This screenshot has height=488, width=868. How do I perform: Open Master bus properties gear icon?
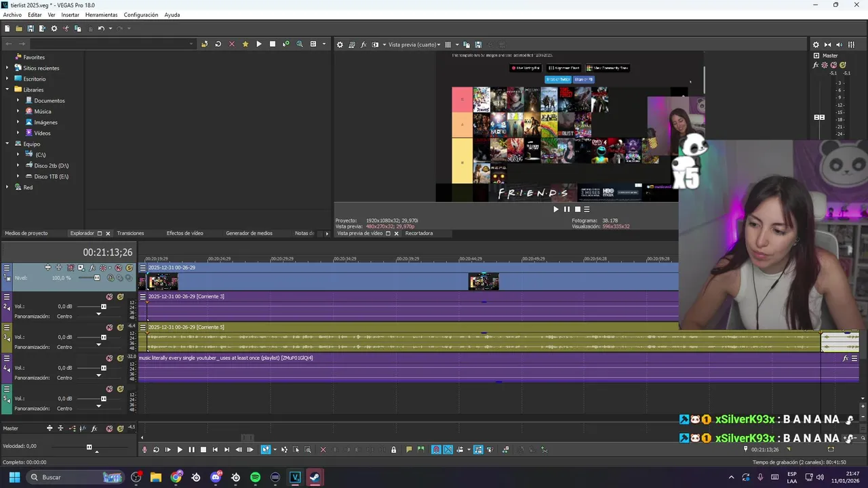coord(816,45)
